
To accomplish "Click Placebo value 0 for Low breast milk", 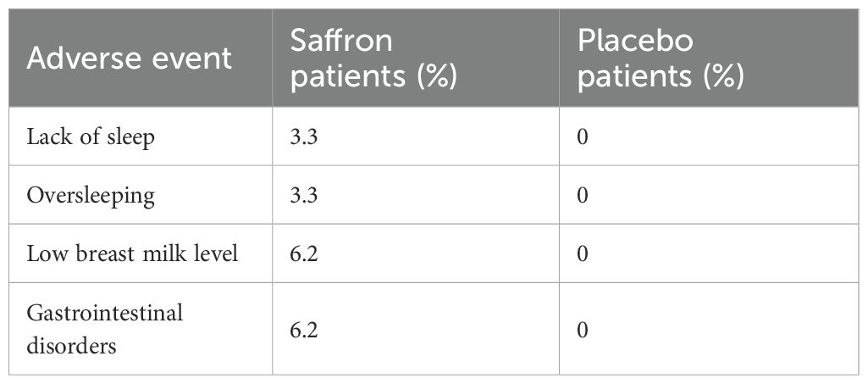I will click(x=582, y=253).
